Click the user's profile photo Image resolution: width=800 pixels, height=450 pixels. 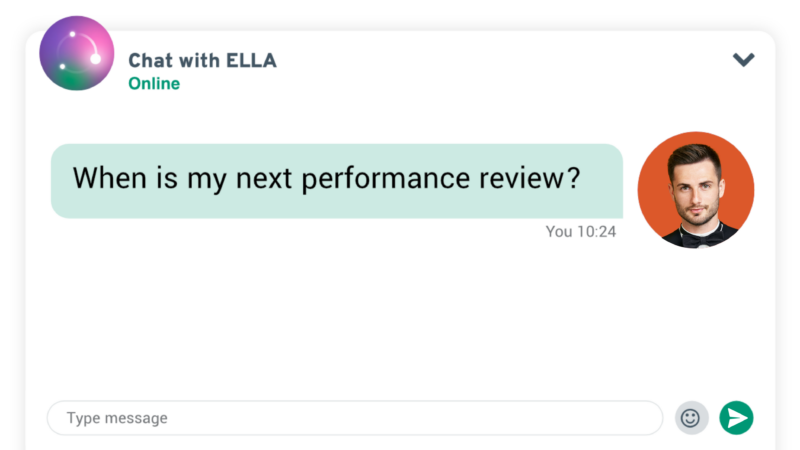coord(696,190)
